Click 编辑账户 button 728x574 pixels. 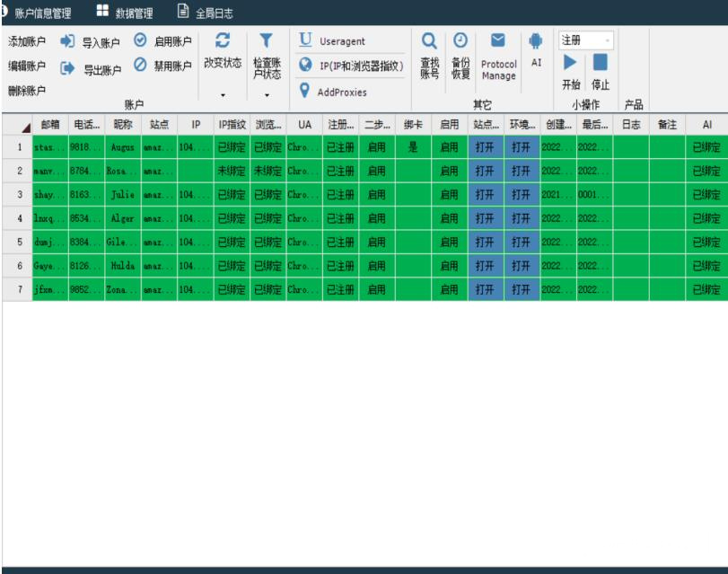[26, 66]
